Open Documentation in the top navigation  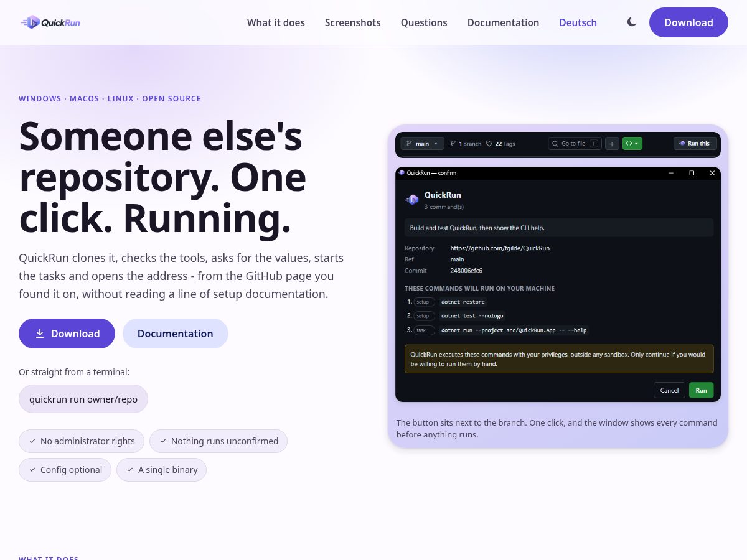503,22
